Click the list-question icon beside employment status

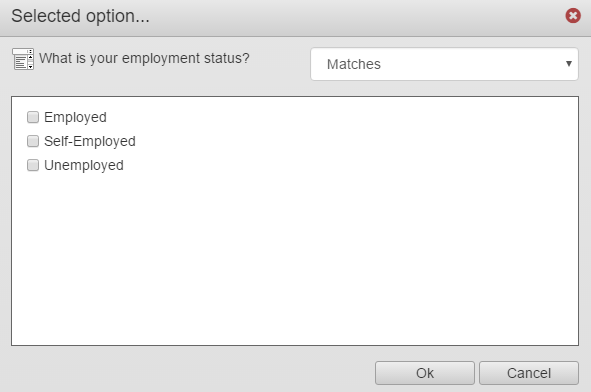click(23, 59)
